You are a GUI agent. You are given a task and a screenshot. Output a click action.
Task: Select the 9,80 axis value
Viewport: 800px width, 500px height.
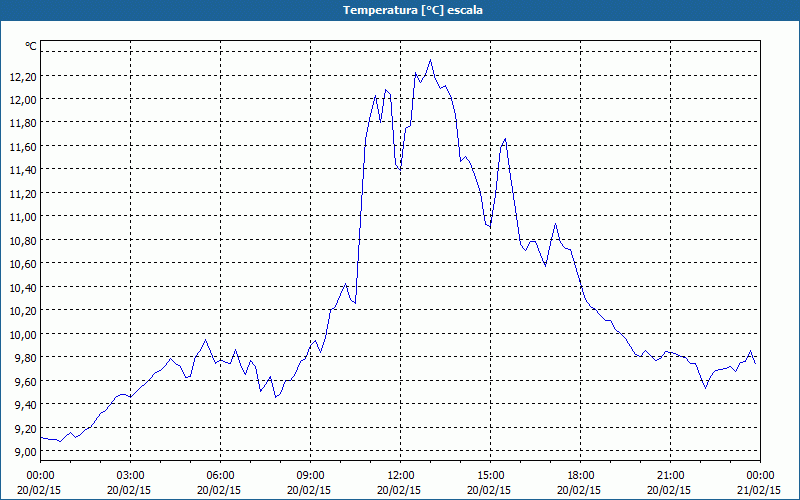(x=26, y=358)
